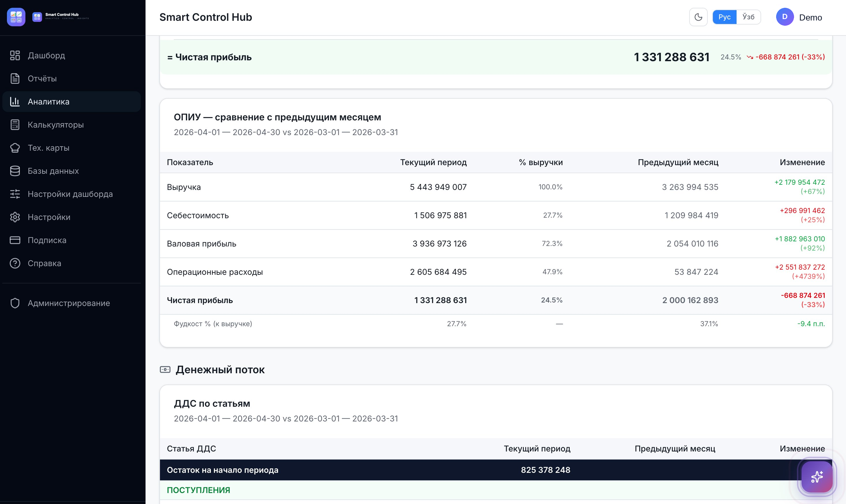
Task: Open Настройки gear icon
Action: pos(15,217)
